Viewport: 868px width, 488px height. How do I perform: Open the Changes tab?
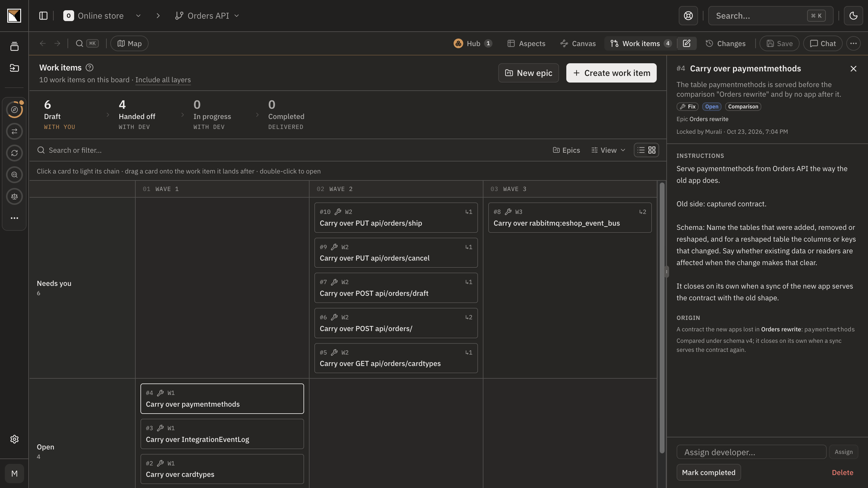coord(725,43)
